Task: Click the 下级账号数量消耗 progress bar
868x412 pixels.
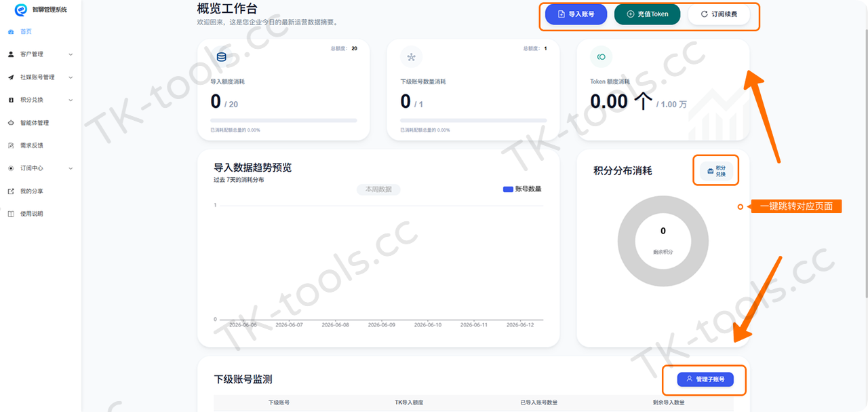Action: click(473, 121)
